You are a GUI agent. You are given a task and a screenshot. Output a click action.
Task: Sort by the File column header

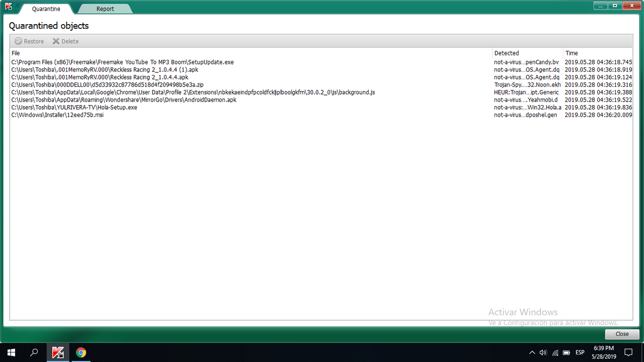coord(251,53)
